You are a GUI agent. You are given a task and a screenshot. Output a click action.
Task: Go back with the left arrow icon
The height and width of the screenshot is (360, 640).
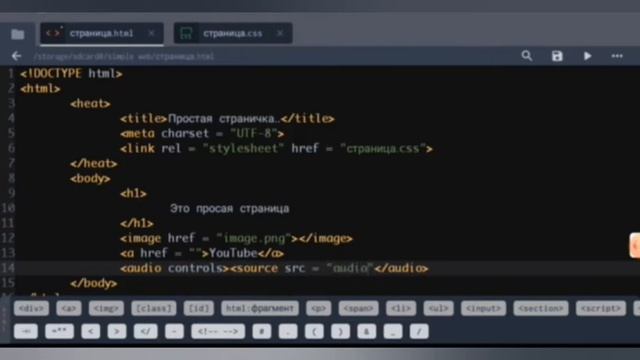point(16,56)
